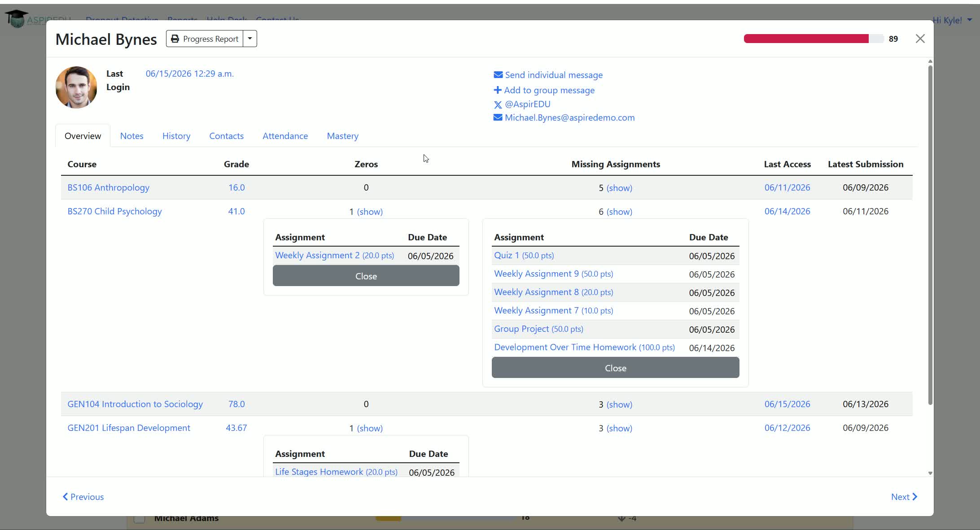
Task: Close the BS270 zeros assignment panel
Action: tap(366, 276)
